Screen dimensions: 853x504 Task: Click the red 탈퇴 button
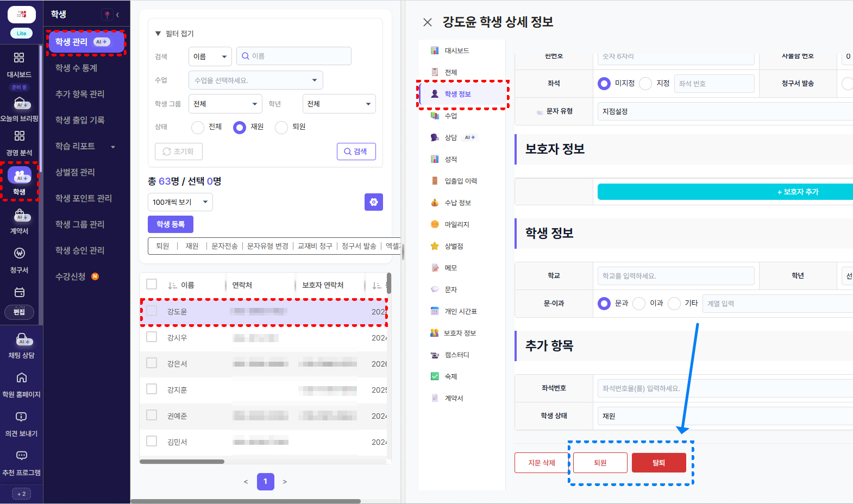(x=659, y=463)
